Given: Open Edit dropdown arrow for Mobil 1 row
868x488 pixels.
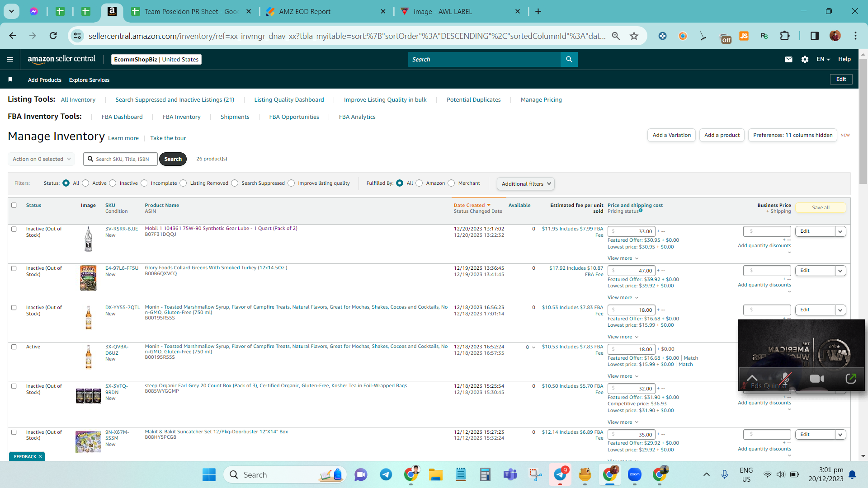Looking at the screenshot, I should click(840, 231).
